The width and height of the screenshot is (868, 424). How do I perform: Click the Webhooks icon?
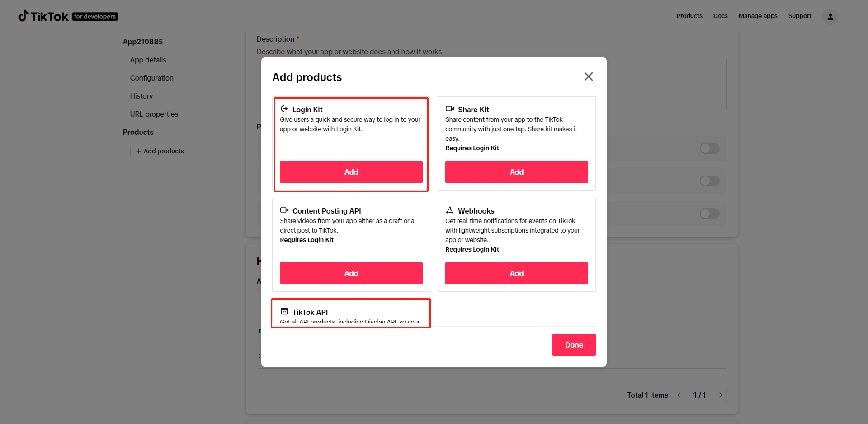[x=450, y=210]
